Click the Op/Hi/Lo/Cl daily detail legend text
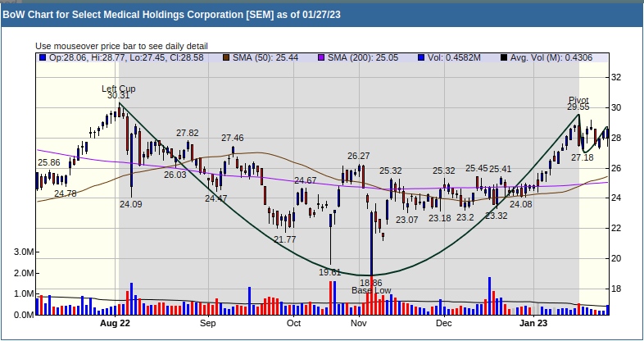644x341 pixels. click(126, 58)
